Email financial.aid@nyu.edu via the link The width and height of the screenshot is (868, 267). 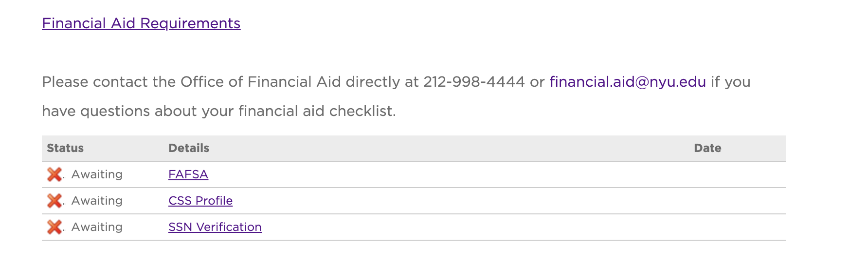tap(628, 82)
